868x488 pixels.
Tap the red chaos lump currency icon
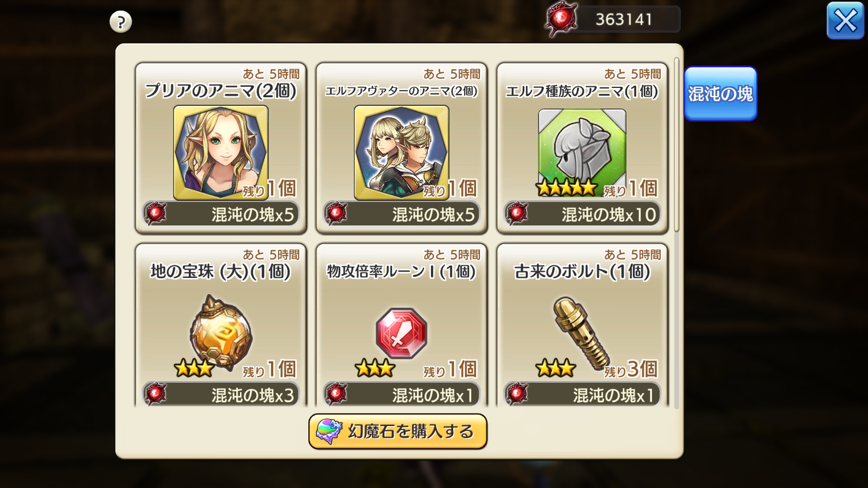[x=561, y=19]
